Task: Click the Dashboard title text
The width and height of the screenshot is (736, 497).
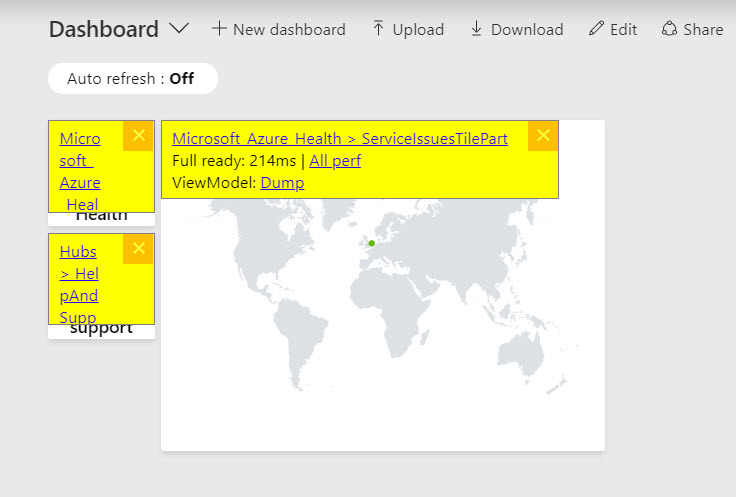Action: (x=104, y=29)
